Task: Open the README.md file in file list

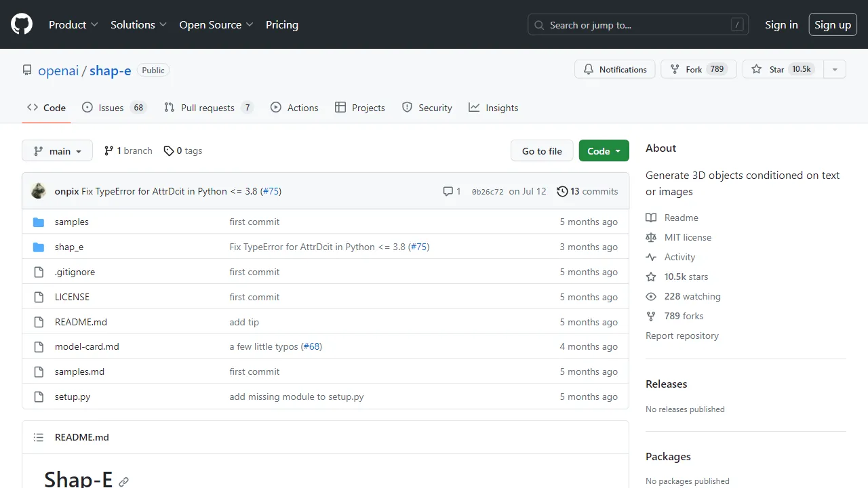Action: coord(81,322)
